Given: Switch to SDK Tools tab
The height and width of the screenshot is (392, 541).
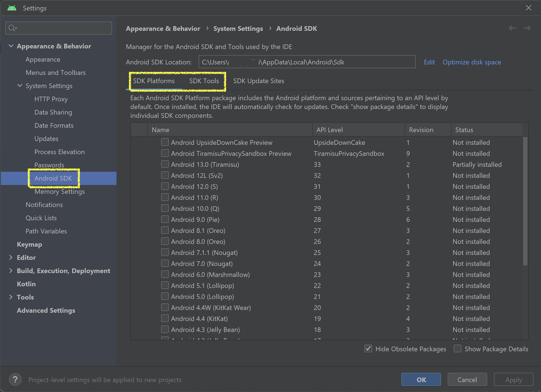Looking at the screenshot, I should (204, 81).
